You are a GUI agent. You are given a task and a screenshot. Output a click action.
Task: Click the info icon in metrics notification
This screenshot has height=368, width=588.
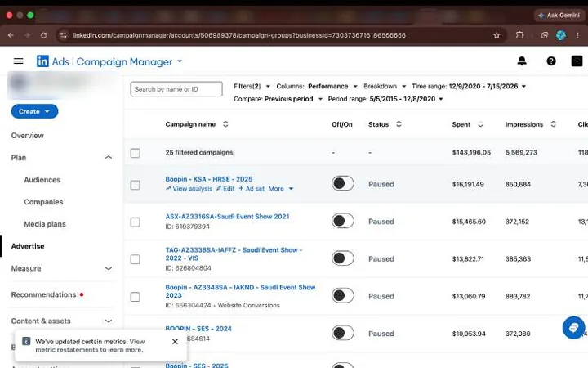tap(26, 341)
